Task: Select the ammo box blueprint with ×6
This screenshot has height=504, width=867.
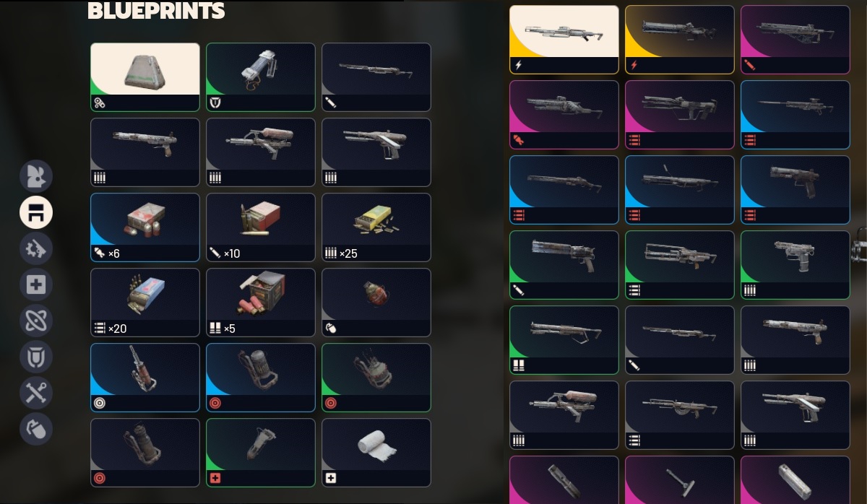Action: (145, 227)
